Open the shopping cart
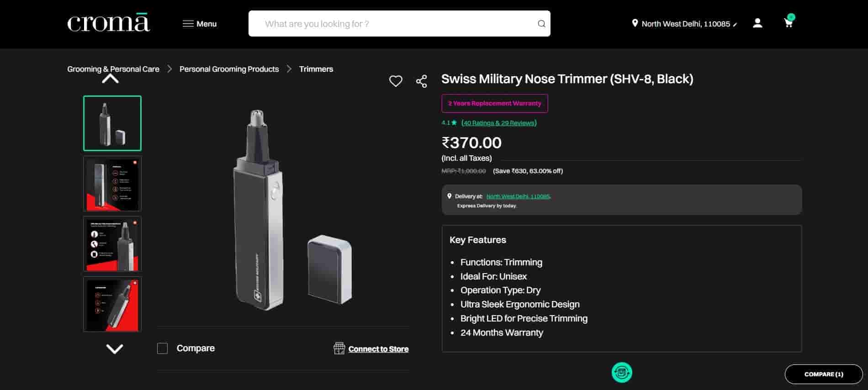Image resolution: width=868 pixels, height=390 pixels. click(789, 23)
